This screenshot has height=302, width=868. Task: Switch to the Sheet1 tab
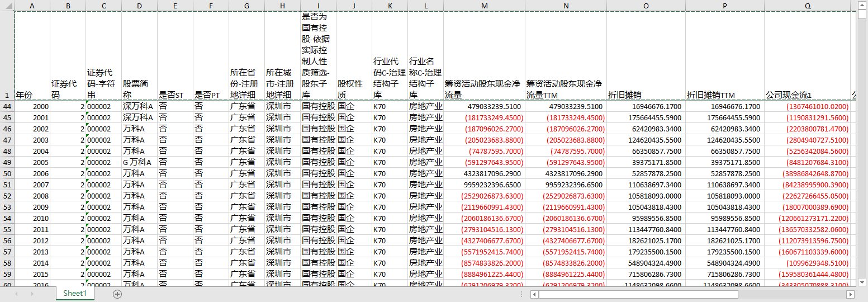tap(74, 294)
